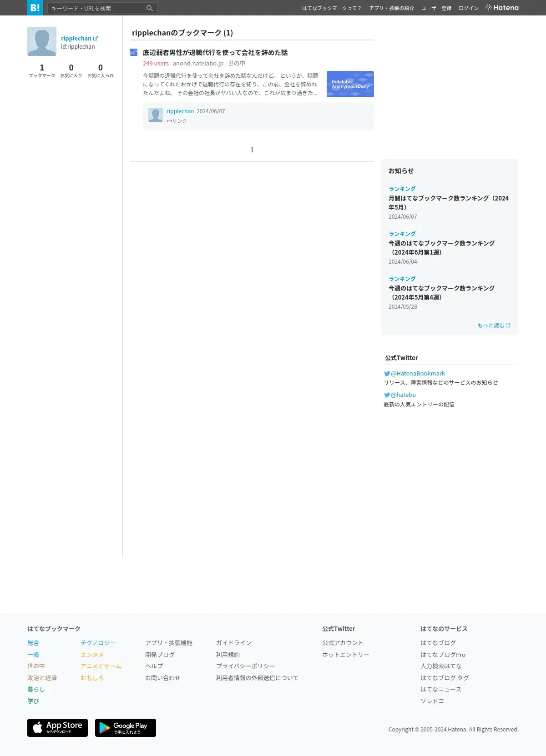546x756 pixels.
Task: Open footer ヘルプ link
Action: pos(154,666)
